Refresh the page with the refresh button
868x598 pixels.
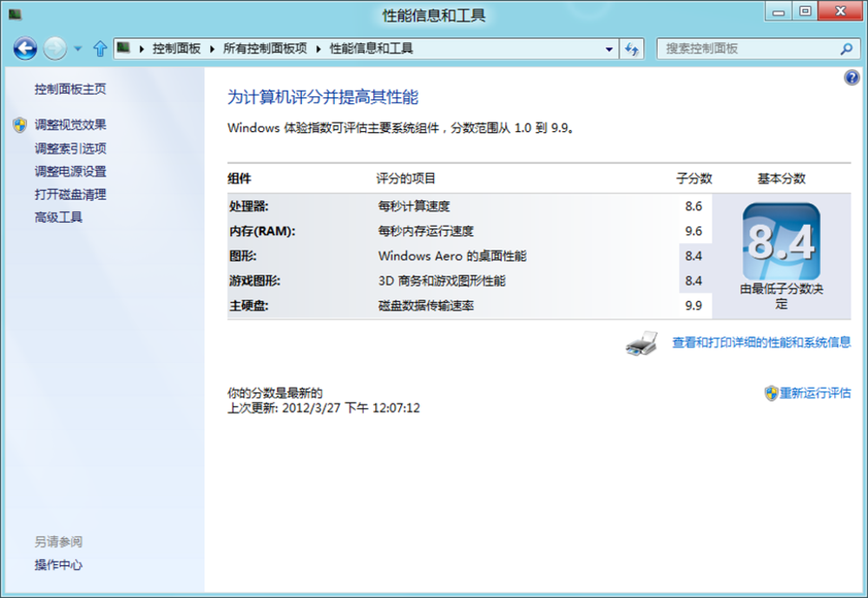click(632, 49)
